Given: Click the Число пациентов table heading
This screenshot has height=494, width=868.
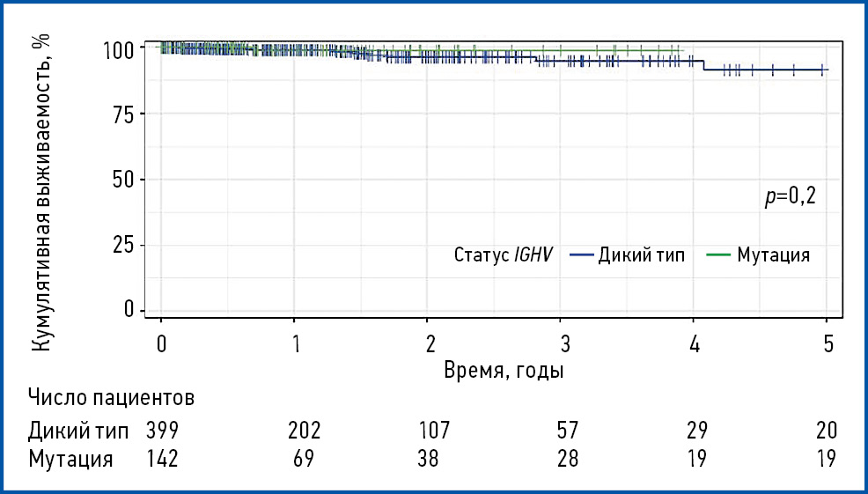Looking at the screenshot, I should pyautogui.click(x=111, y=398).
